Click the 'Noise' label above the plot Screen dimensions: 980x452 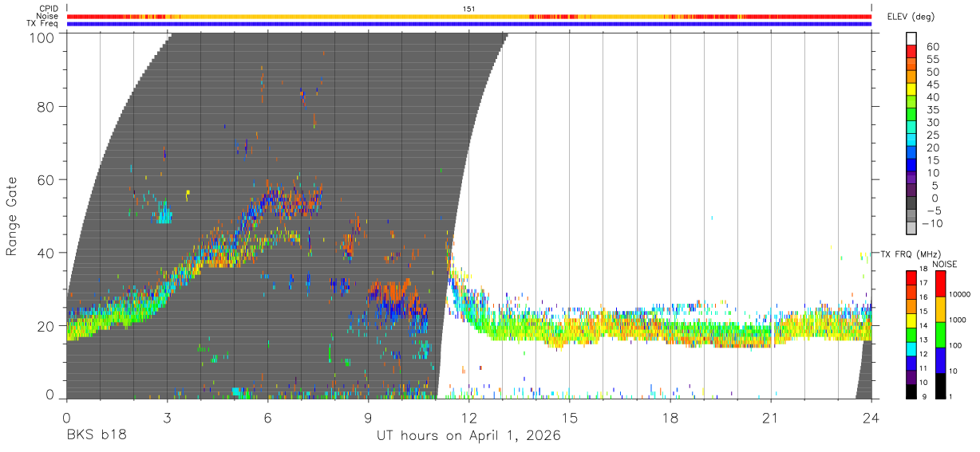[48, 16]
